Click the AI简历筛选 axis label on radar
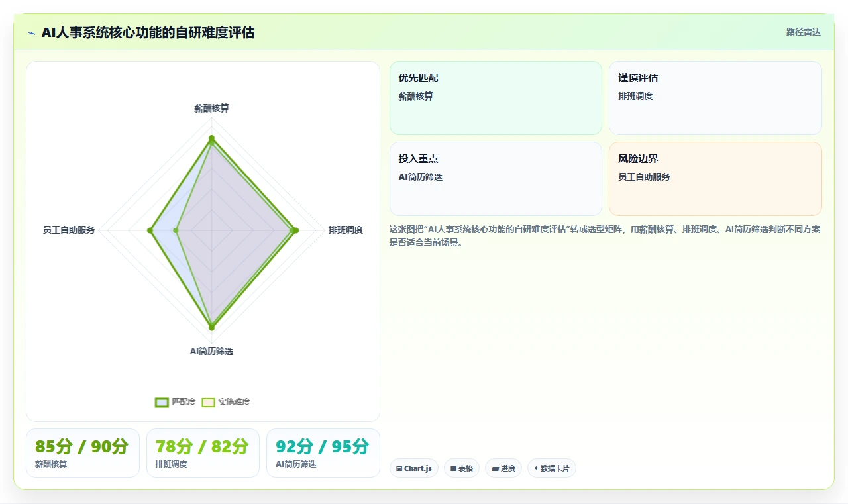Viewport: 848px width, 504px height. (x=211, y=351)
